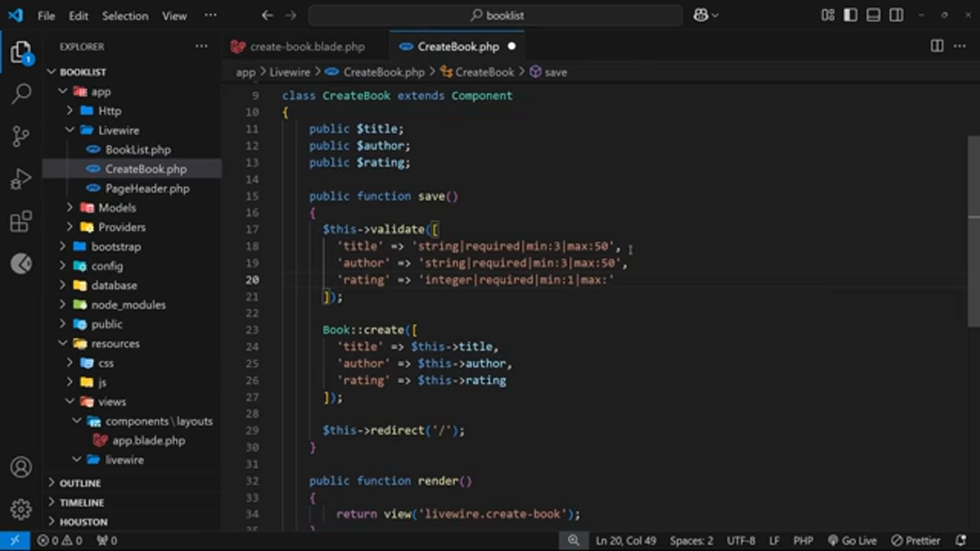This screenshot has width=980, height=551.
Task: Toggle the Secondary Side Bar visibility
Action: coord(897,15)
